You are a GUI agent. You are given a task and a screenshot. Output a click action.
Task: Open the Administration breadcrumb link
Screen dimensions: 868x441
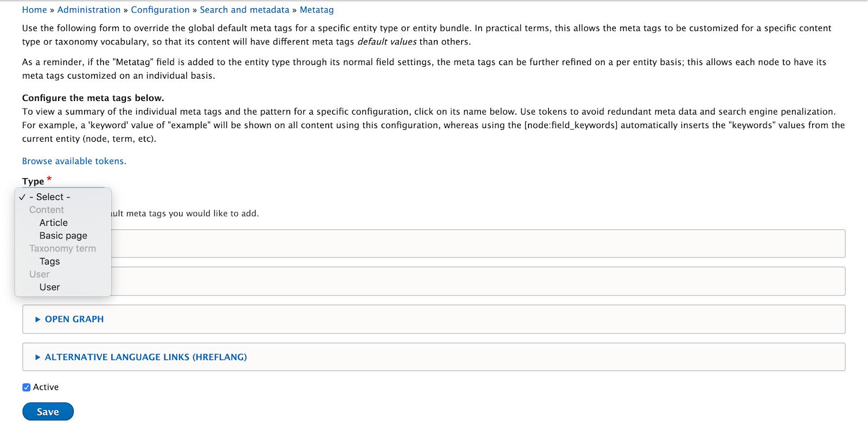click(x=89, y=10)
